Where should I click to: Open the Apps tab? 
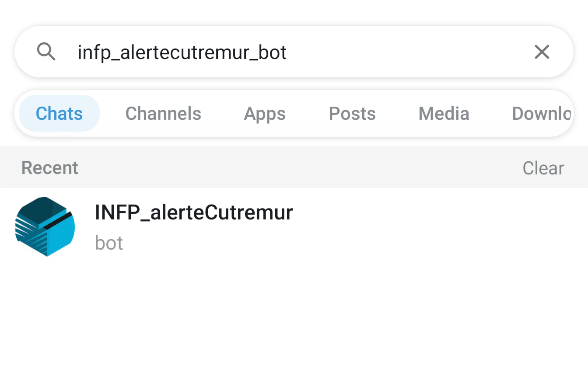click(x=265, y=114)
